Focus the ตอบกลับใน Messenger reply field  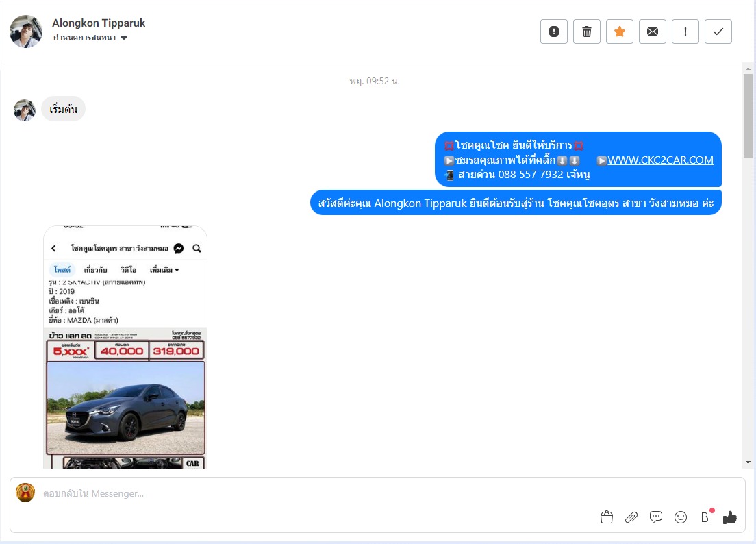[x=309, y=493]
